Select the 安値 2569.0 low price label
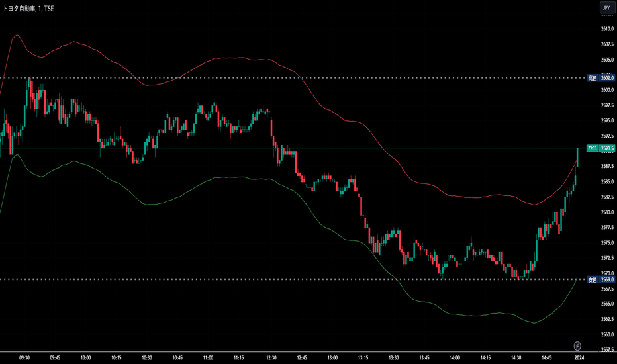This screenshot has width=617, height=364. [600, 280]
